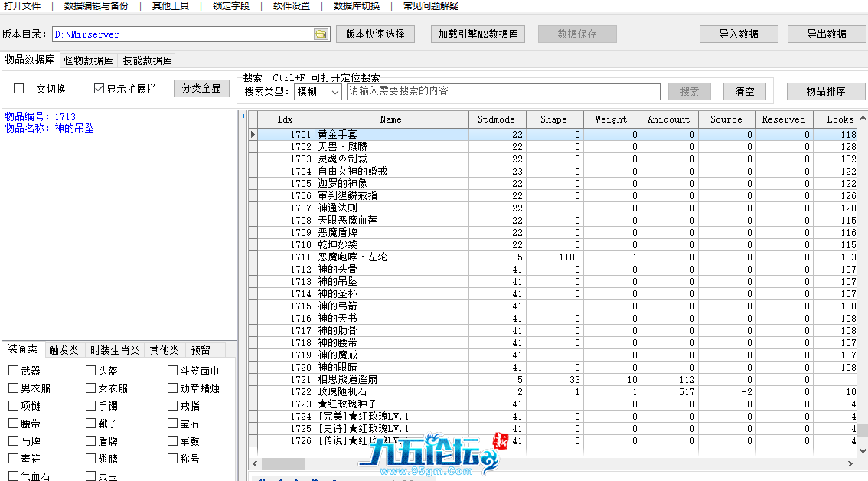Click the search content input field
868x481 pixels.
pos(503,92)
